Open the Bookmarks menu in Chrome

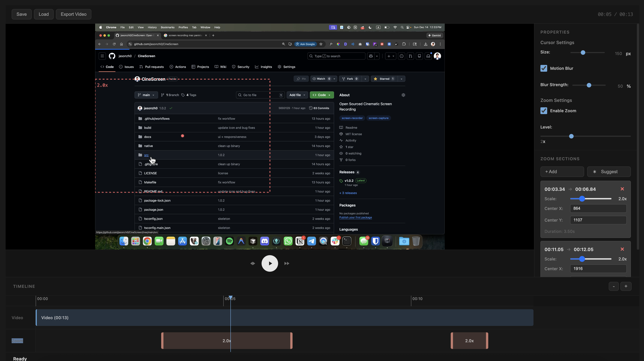tap(168, 27)
